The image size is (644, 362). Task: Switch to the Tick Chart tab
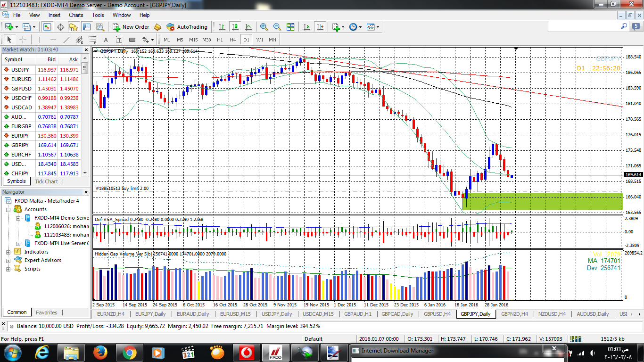point(47,181)
